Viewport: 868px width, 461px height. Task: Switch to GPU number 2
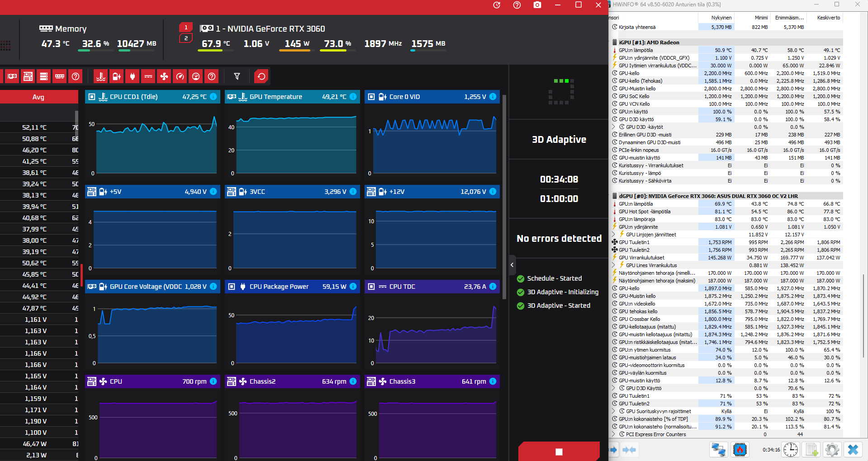pos(186,38)
